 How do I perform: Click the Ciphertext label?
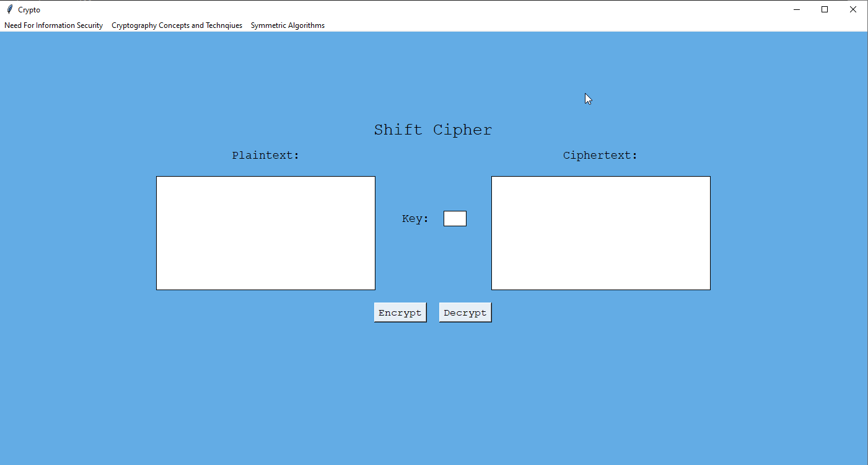coord(600,156)
